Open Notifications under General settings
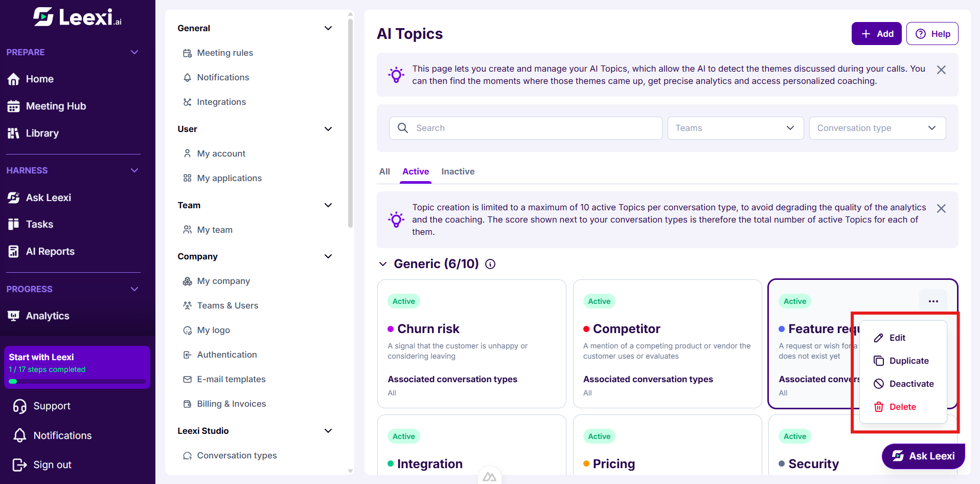 click(223, 77)
